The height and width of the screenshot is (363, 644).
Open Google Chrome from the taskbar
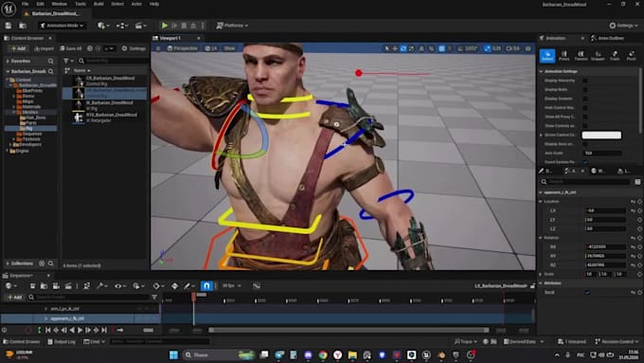click(x=323, y=354)
